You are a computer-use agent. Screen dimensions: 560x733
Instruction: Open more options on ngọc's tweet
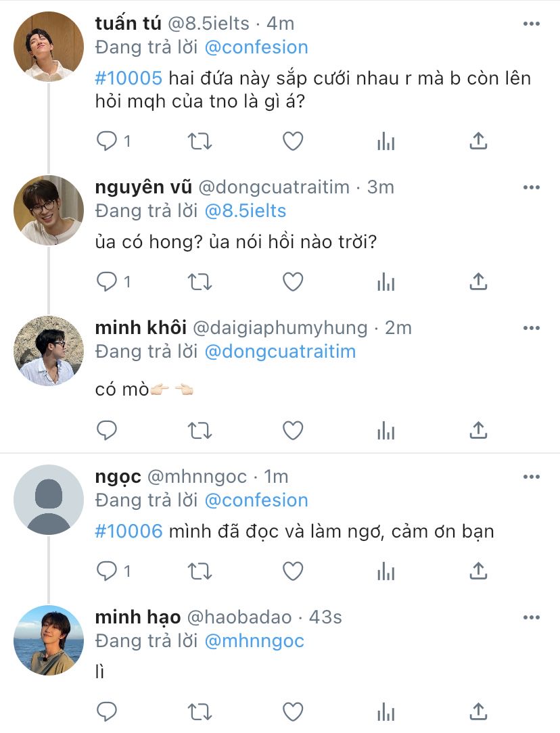tap(532, 477)
